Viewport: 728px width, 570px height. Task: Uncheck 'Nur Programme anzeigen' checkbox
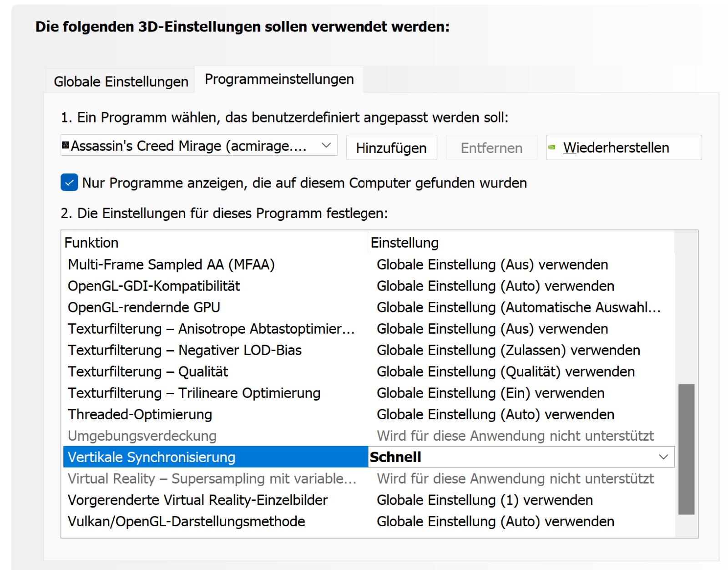69,183
